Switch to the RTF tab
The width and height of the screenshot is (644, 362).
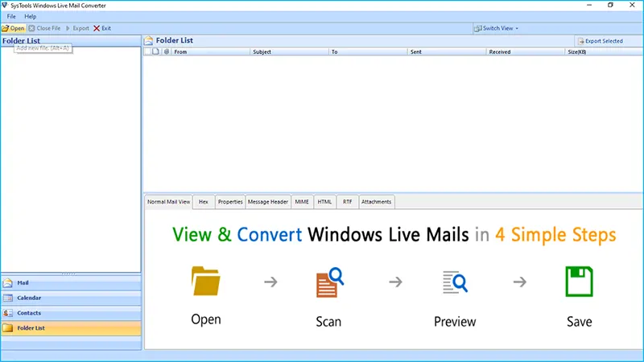(x=348, y=202)
